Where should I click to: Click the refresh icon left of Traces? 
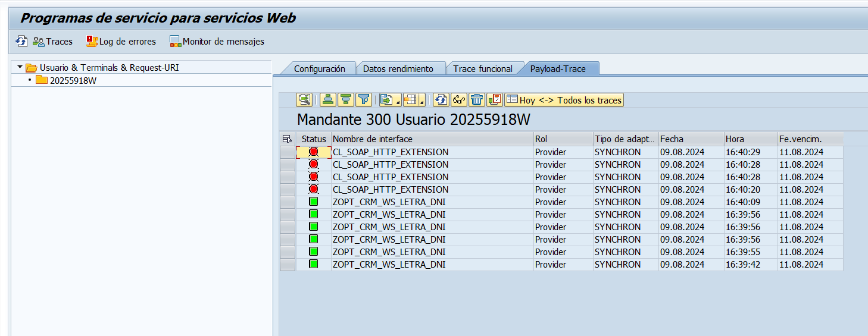(21, 42)
